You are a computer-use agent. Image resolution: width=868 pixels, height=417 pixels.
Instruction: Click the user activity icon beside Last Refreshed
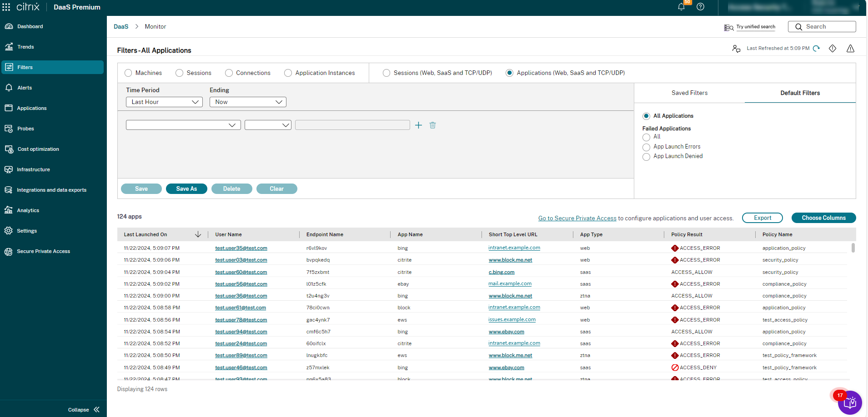(x=736, y=48)
